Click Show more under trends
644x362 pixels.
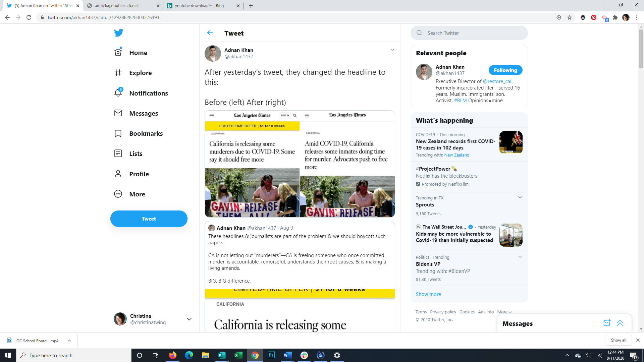tap(428, 294)
